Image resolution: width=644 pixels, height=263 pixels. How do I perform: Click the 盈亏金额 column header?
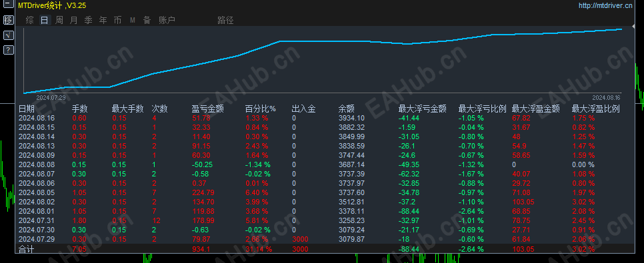207,109
